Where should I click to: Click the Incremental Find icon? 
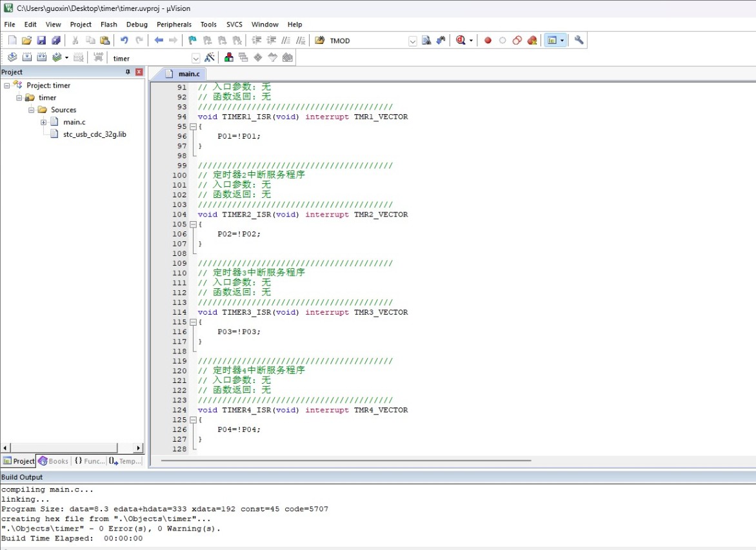tap(441, 41)
